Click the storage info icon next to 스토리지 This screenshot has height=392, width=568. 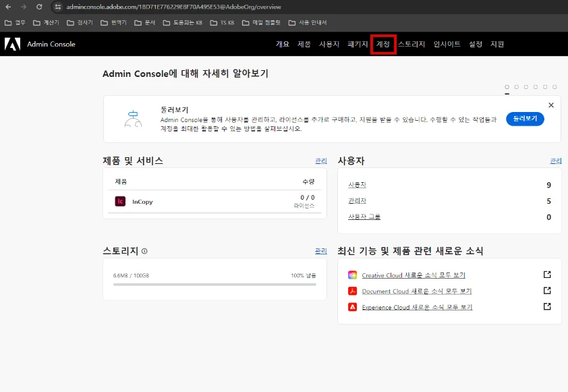point(144,251)
